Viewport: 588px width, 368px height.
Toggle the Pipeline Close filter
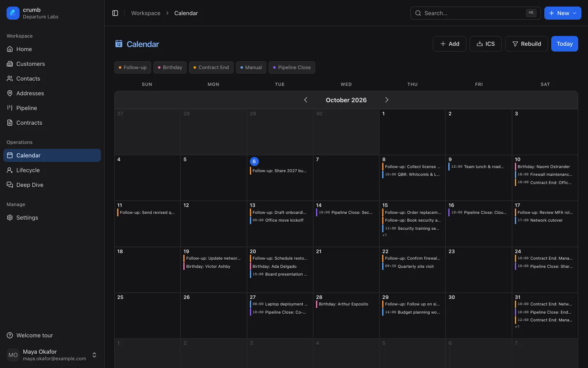click(292, 67)
